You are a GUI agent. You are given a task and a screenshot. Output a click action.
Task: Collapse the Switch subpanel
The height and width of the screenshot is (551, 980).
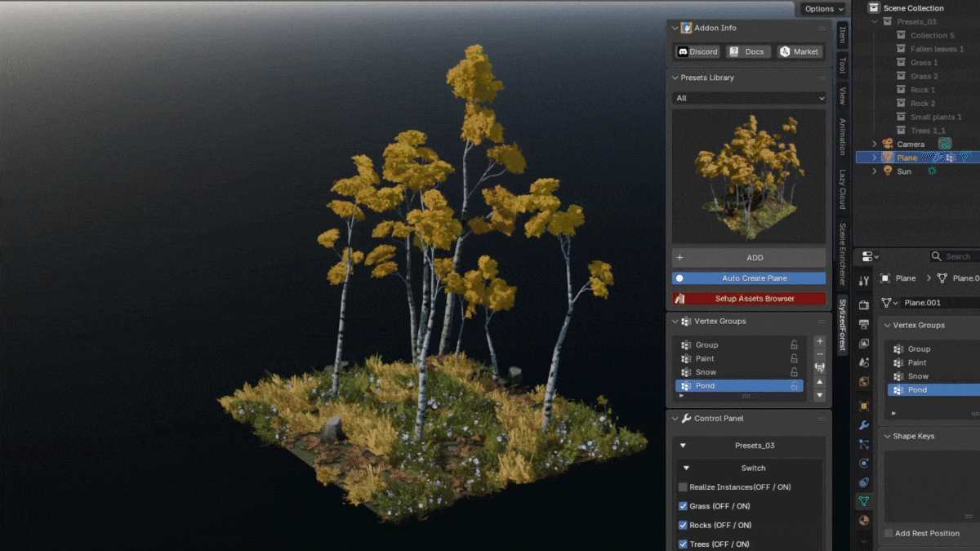[x=687, y=468]
